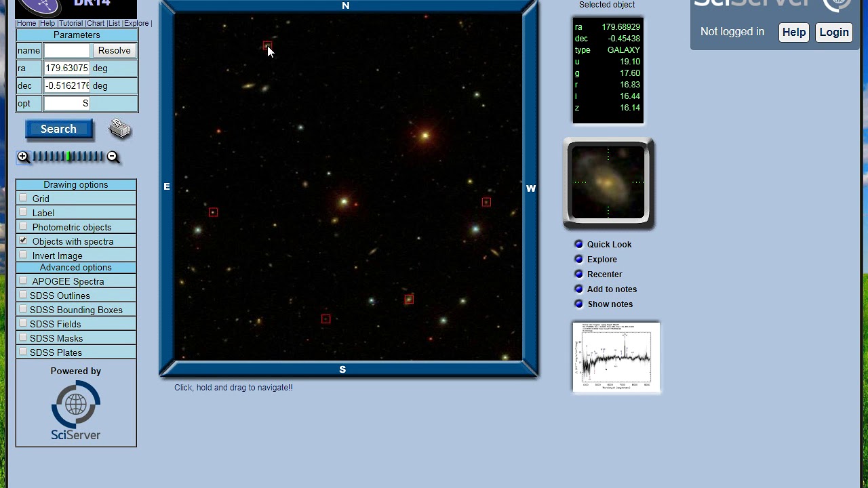The image size is (868, 488).
Task: Click East label on sky frame
Action: pyautogui.click(x=167, y=186)
